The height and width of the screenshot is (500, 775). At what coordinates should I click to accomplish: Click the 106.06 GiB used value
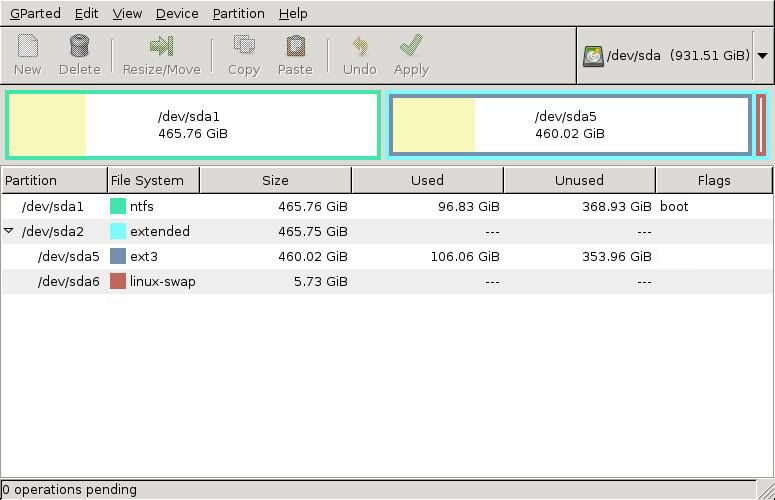pyautogui.click(x=465, y=256)
